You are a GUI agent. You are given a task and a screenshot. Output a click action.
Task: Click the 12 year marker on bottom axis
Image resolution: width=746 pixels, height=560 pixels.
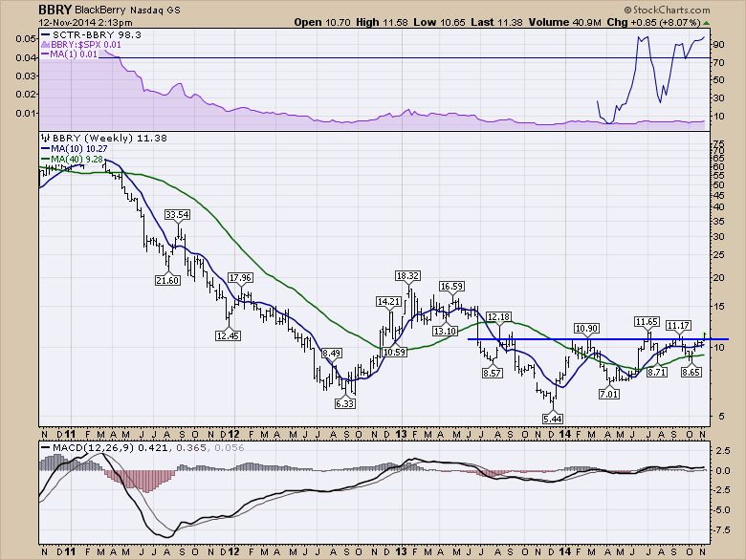233,551
